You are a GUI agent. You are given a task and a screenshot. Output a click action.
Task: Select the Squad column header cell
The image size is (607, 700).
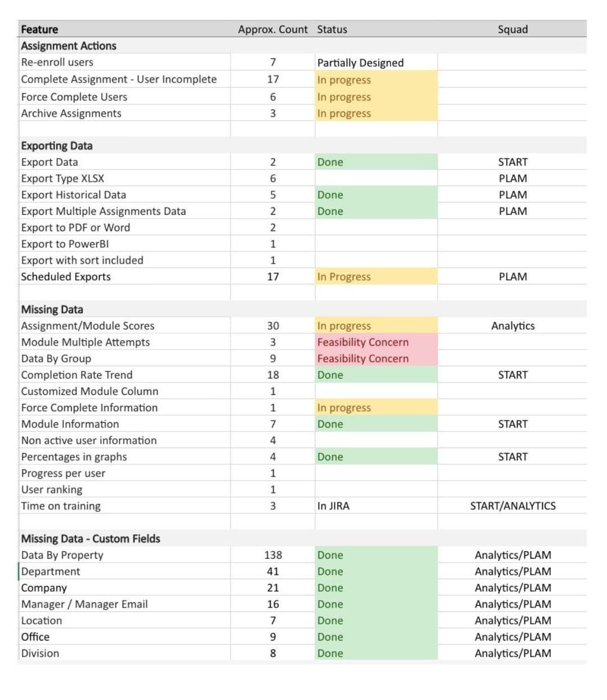tap(512, 29)
